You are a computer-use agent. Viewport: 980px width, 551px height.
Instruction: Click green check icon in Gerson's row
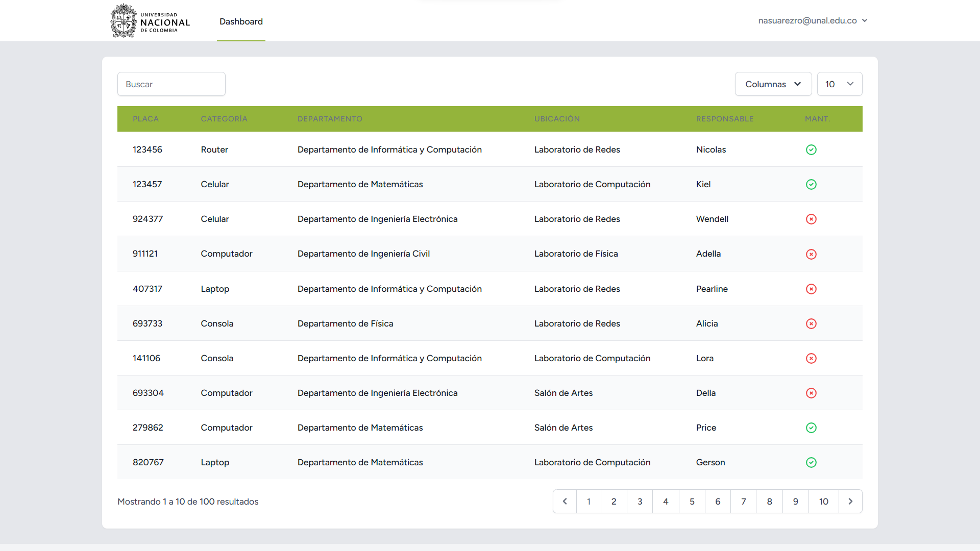point(811,462)
